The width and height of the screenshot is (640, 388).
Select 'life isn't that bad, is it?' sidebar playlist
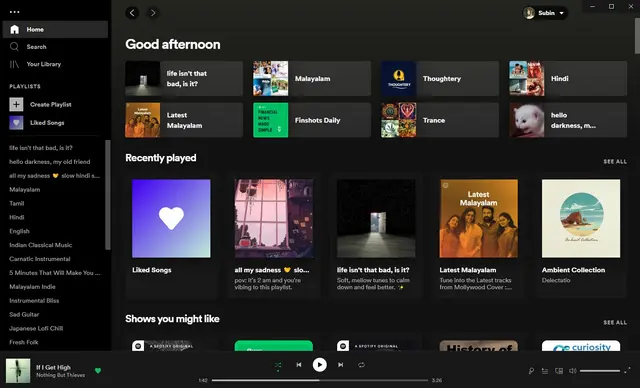pos(41,148)
